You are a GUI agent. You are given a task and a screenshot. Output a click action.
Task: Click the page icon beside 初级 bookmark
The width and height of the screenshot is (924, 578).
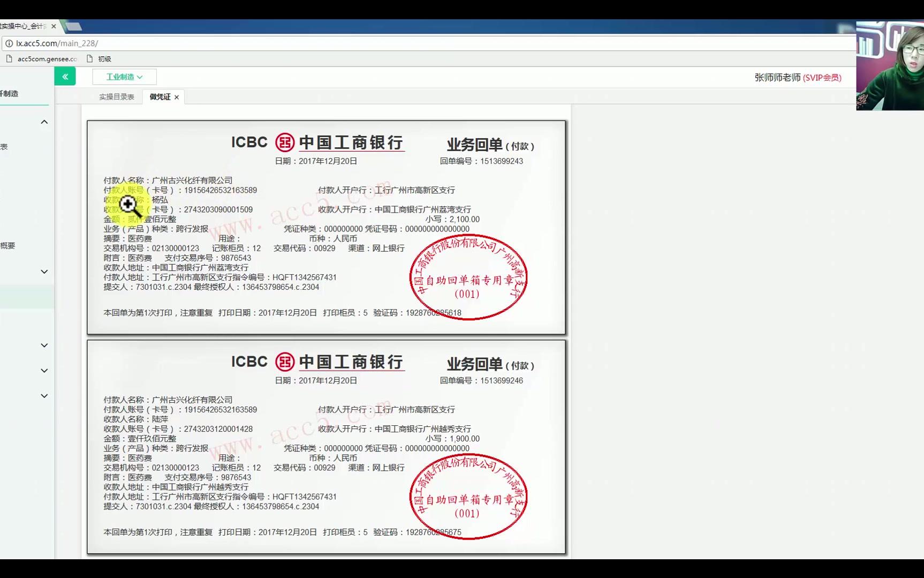[89, 59]
